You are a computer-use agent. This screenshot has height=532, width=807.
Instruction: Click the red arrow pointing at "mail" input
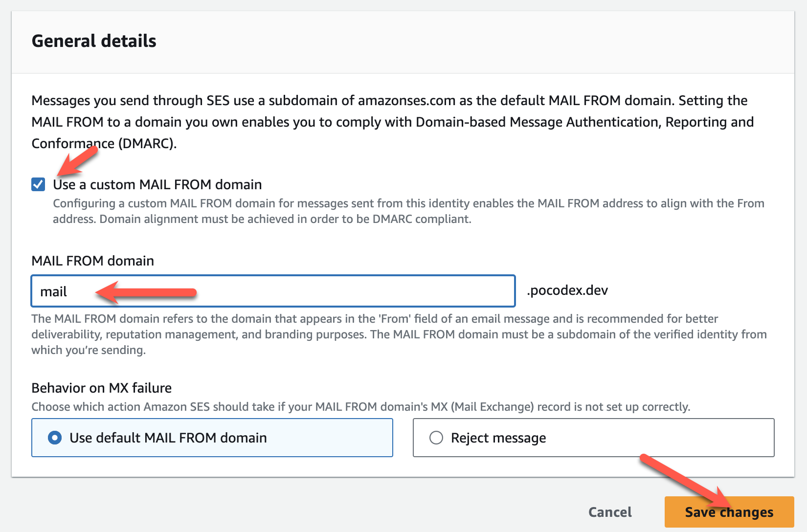coord(146,292)
